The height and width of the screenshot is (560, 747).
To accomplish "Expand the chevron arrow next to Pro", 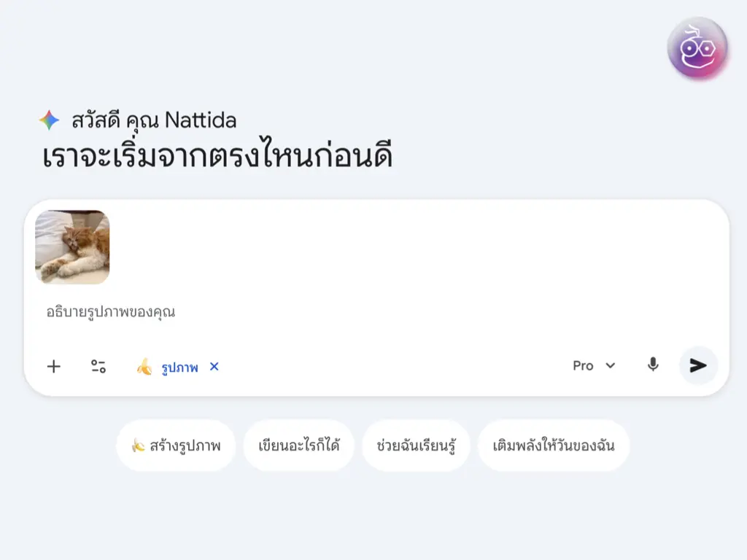I will point(611,365).
